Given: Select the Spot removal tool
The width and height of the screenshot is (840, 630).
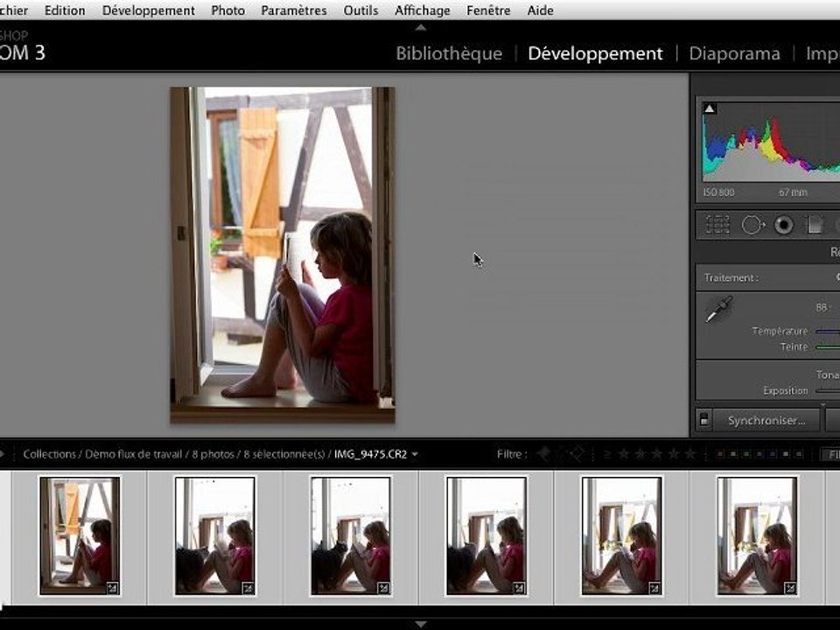Looking at the screenshot, I should pos(752,225).
